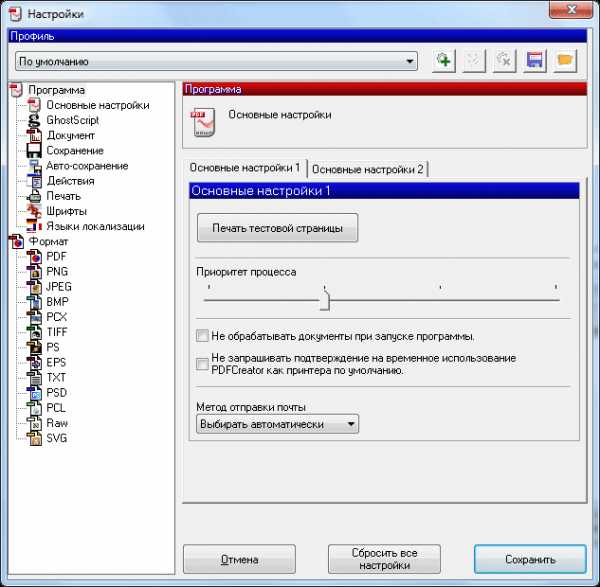
Task: Select the Авто-сохранение tree item
Action: [87, 166]
